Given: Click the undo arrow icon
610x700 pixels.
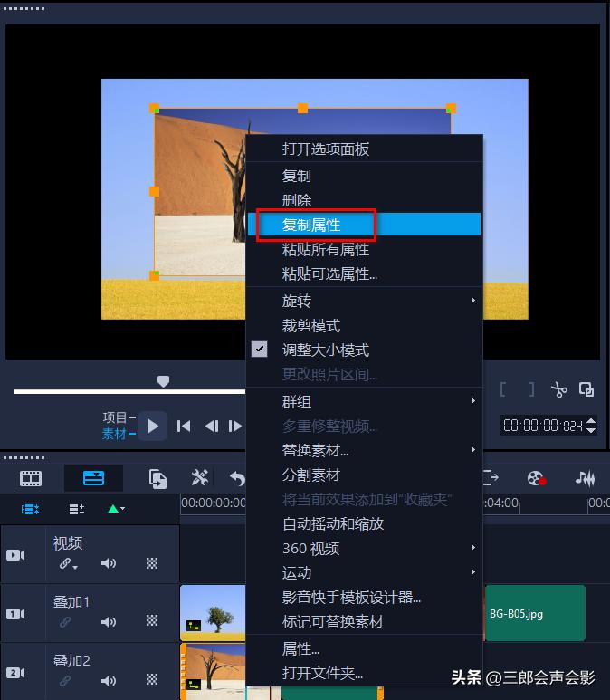Looking at the screenshot, I should point(237,478).
